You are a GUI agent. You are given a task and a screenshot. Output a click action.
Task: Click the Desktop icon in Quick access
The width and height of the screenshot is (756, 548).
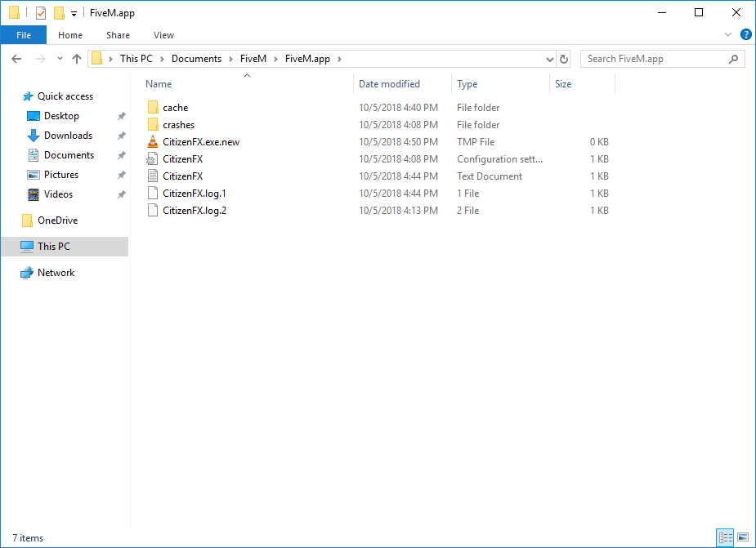coord(34,116)
